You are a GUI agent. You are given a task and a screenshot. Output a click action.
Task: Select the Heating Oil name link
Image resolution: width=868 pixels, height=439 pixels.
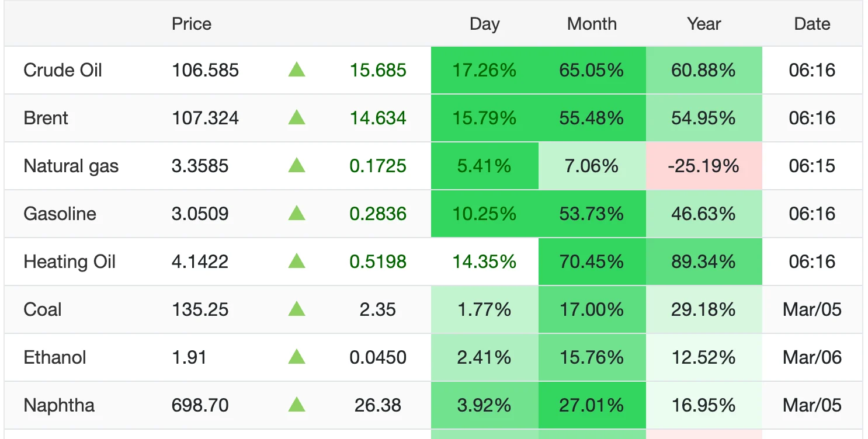coord(70,262)
